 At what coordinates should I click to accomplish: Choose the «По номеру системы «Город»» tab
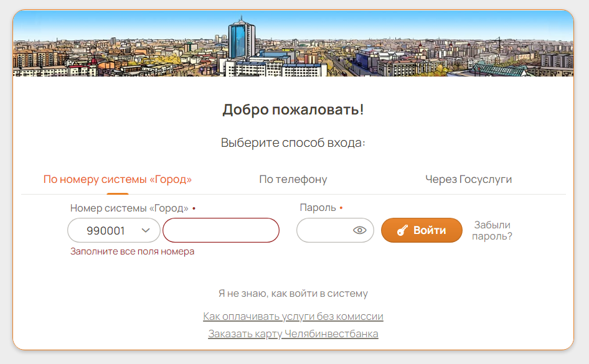(118, 179)
